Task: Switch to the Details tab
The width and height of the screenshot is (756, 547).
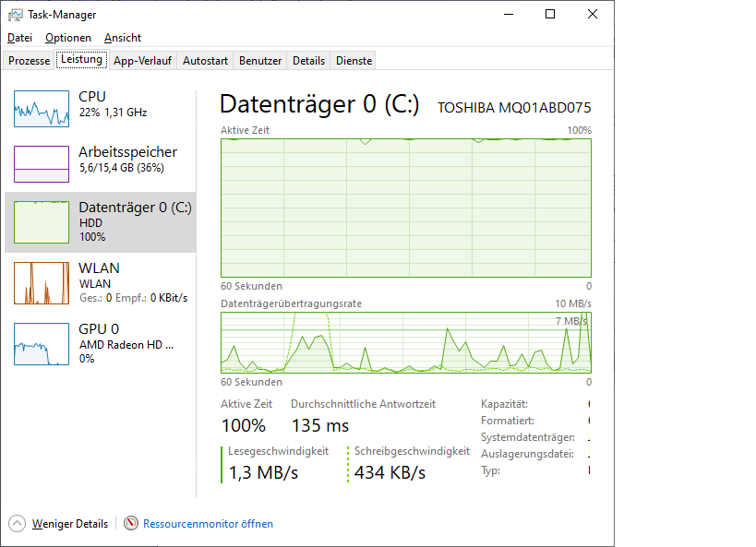Action: click(308, 61)
